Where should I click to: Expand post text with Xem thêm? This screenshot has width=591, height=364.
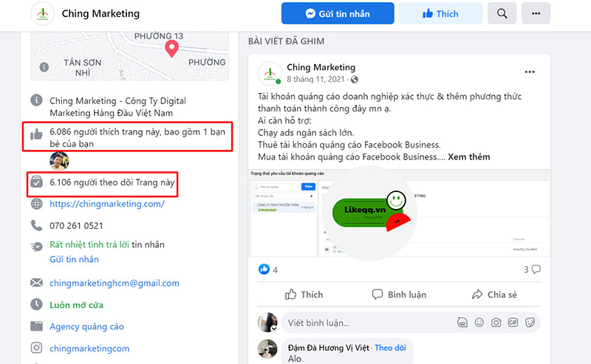pyautogui.click(x=468, y=157)
